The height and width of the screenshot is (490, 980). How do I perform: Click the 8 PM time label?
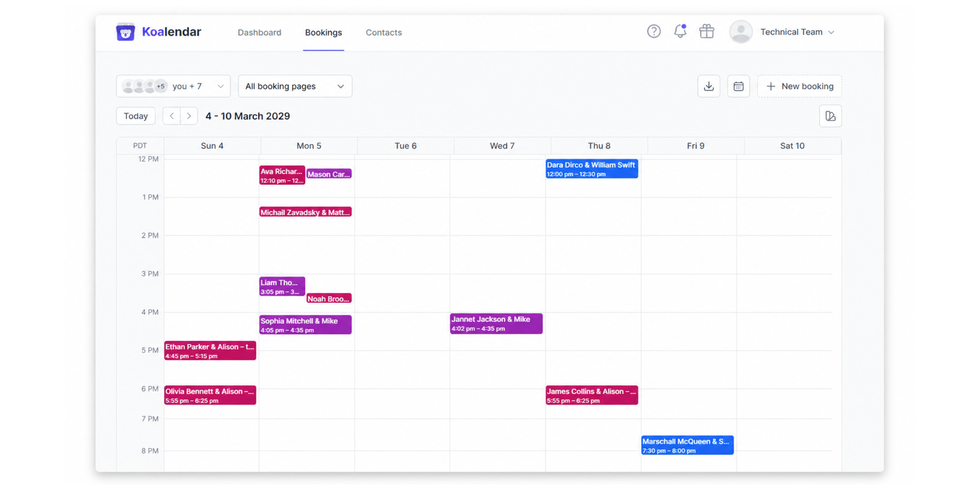click(150, 451)
